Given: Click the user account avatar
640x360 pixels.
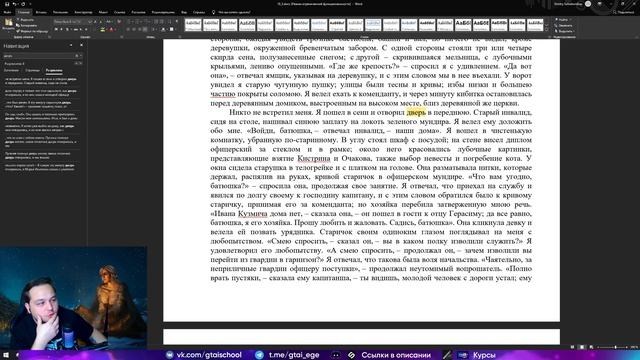Looking at the screenshot, I should click(588, 4).
